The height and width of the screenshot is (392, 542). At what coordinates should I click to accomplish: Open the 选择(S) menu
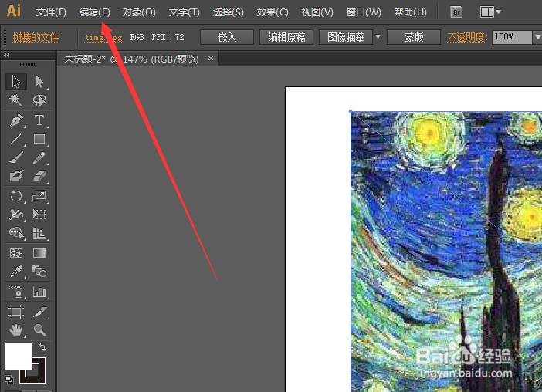[228, 12]
